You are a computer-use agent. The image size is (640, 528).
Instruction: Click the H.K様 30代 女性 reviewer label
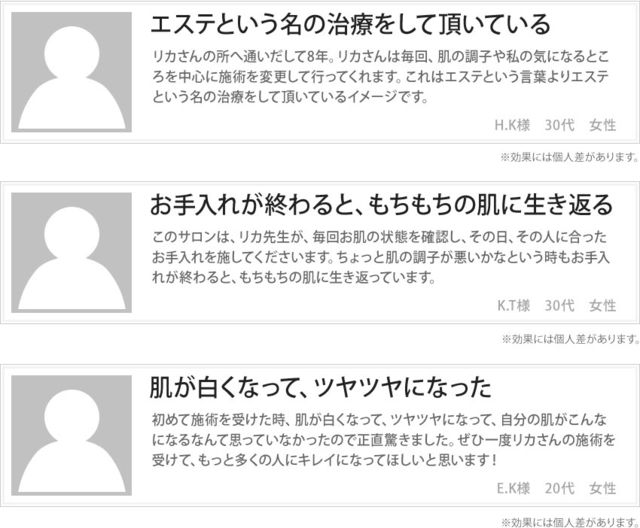[555, 125]
